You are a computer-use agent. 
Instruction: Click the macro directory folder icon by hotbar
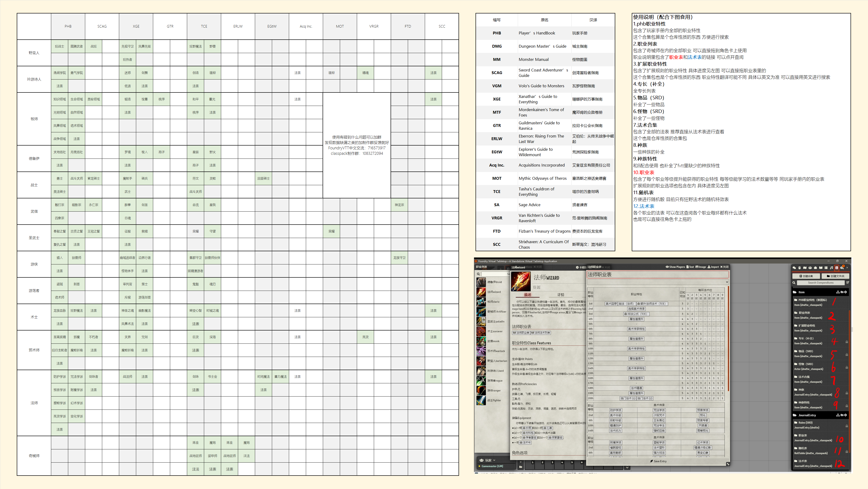[x=521, y=467]
